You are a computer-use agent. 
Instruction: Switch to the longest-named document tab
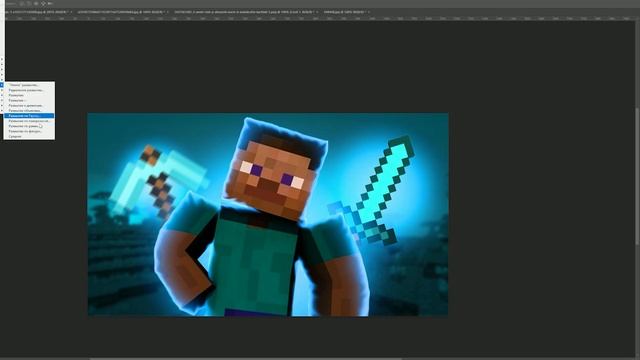(246, 12)
